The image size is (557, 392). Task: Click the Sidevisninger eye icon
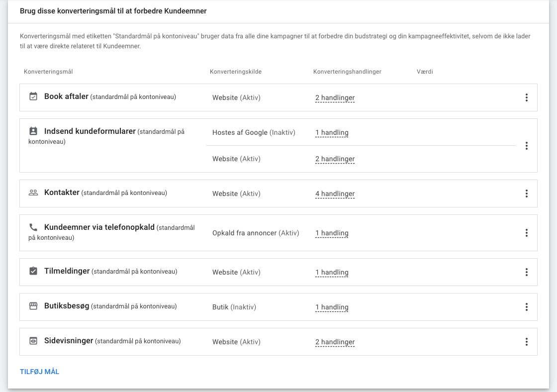click(x=33, y=341)
